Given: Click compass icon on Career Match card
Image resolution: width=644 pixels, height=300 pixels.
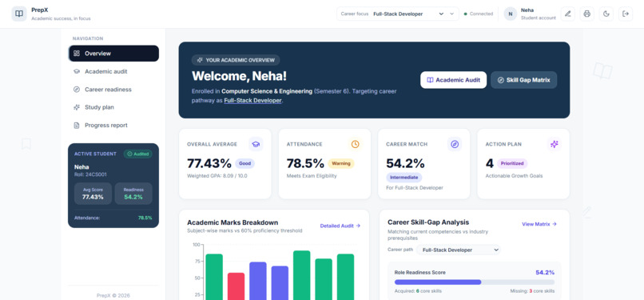Looking at the screenshot, I should 455,144.
